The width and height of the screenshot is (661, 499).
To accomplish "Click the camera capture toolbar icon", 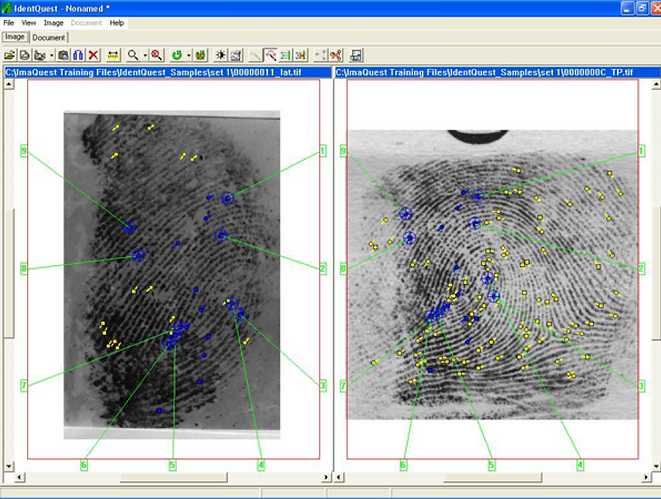I will pos(63,55).
